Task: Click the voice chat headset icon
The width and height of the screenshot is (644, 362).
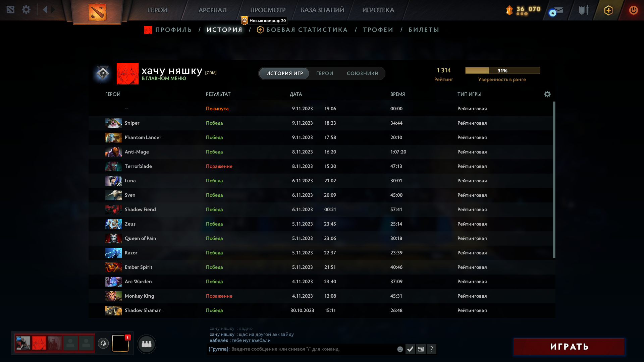Action: pyautogui.click(x=103, y=343)
